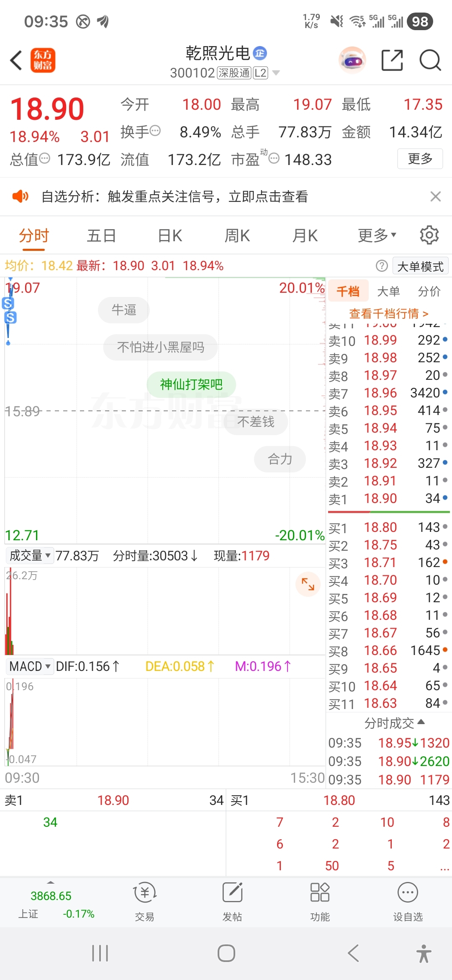The height and width of the screenshot is (980, 452).
Task: Tap the accessibility figure icon
Action: point(424,954)
